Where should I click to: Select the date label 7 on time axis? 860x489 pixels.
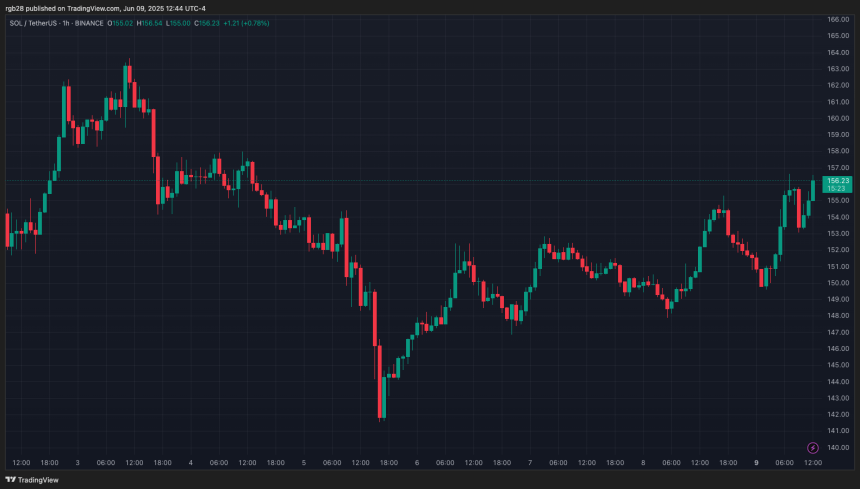[x=530, y=463]
